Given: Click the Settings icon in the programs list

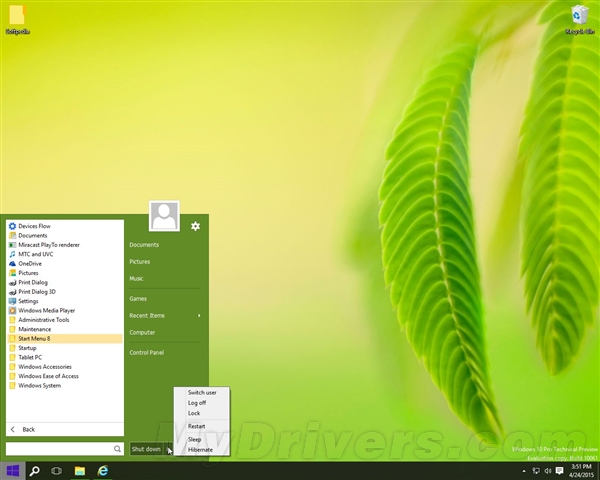Looking at the screenshot, I should click(x=12, y=301).
